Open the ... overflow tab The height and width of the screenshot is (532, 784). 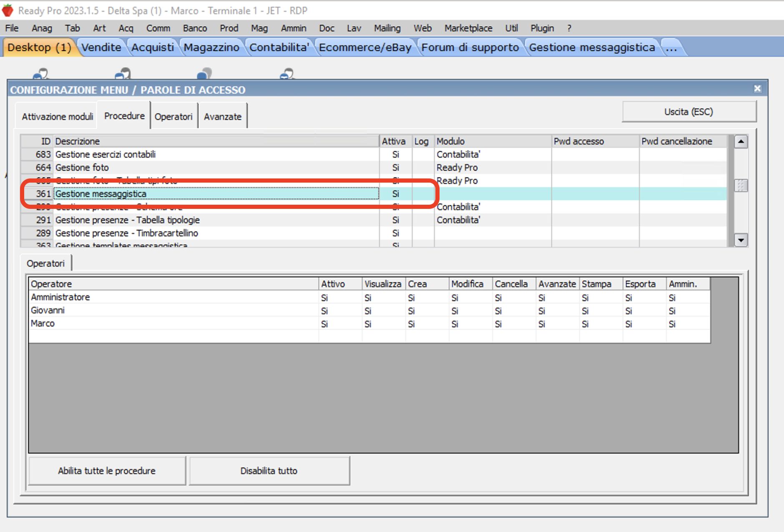tap(671, 48)
